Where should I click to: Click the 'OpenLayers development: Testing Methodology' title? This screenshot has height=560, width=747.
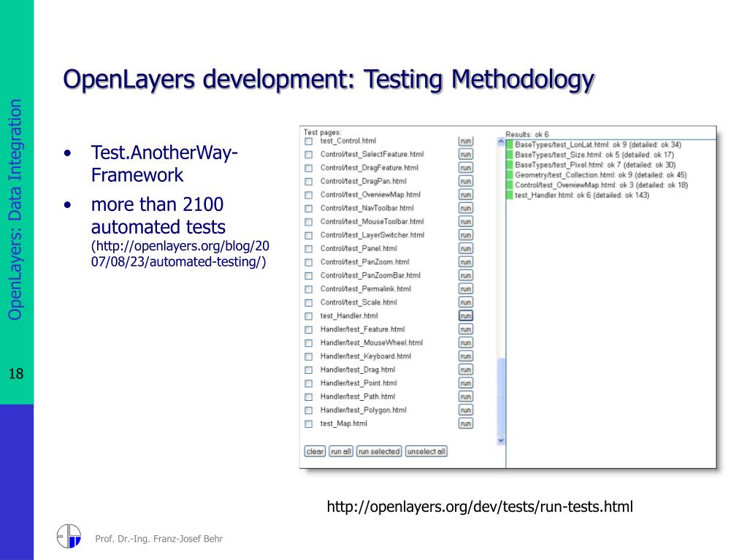click(x=329, y=79)
